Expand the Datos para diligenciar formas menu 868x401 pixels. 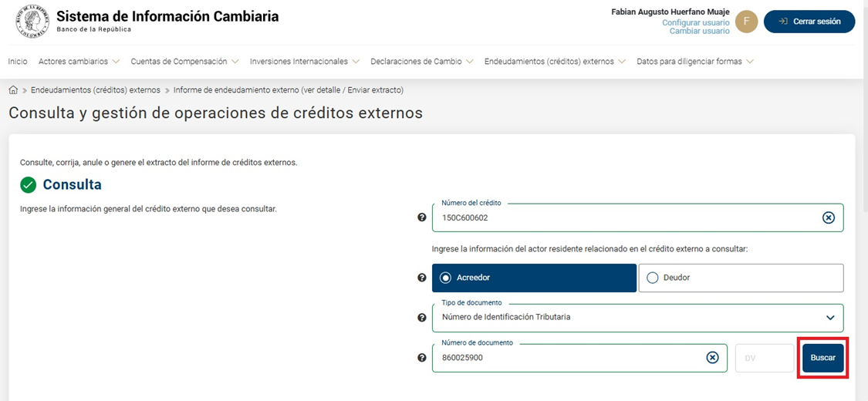pos(694,62)
